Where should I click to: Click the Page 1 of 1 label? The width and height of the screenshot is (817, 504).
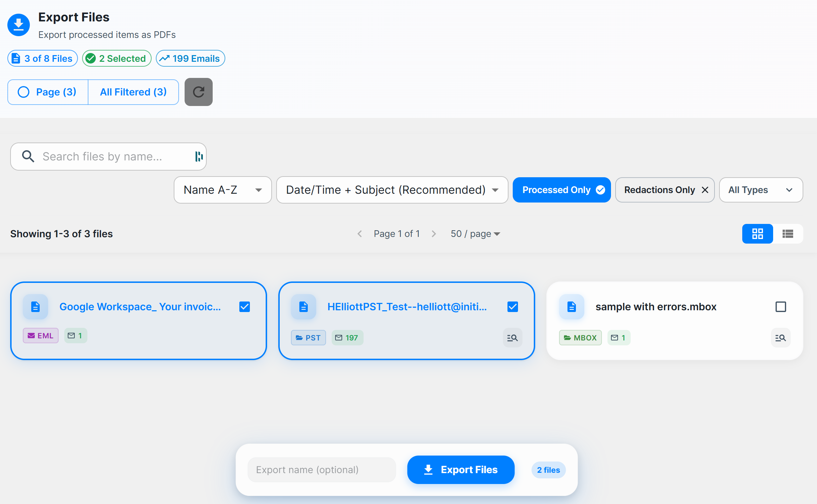click(x=397, y=234)
